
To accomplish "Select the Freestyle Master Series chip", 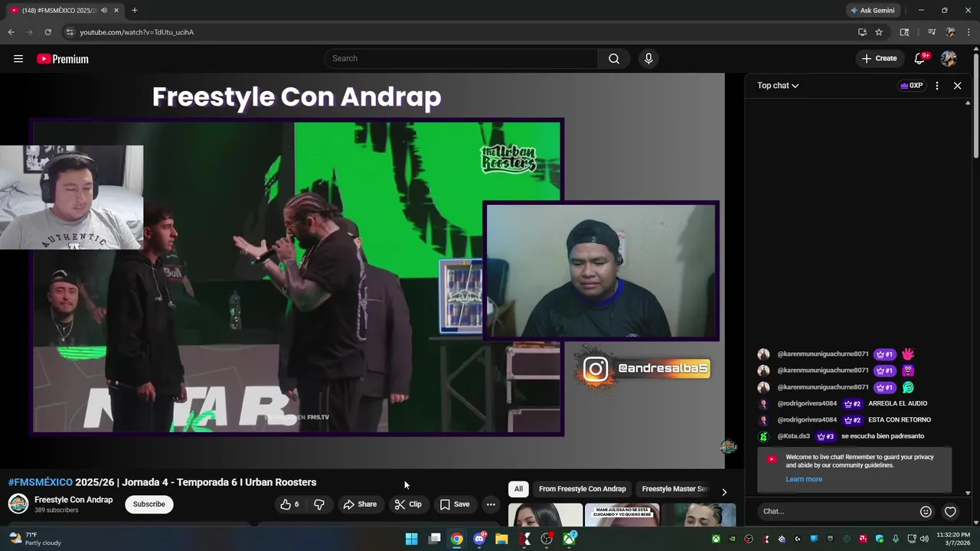I will pos(675,489).
